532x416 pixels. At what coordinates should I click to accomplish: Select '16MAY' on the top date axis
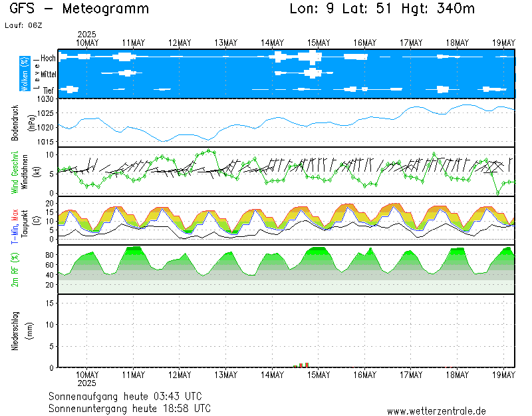click(365, 43)
